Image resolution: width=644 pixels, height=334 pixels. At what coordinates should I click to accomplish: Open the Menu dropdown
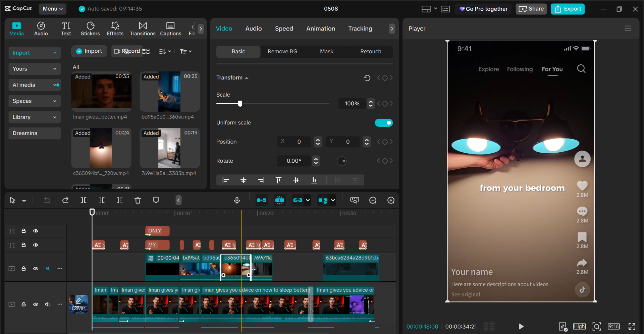coord(53,9)
